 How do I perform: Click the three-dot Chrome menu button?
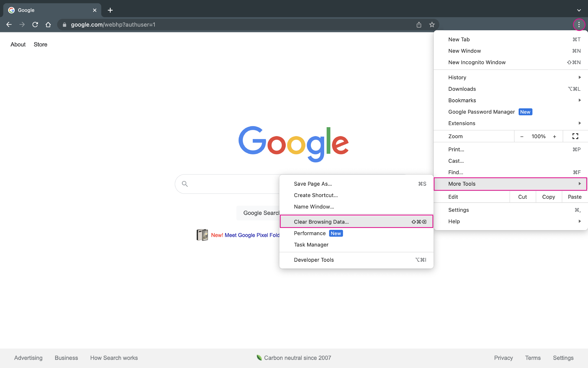pos(579,25)
